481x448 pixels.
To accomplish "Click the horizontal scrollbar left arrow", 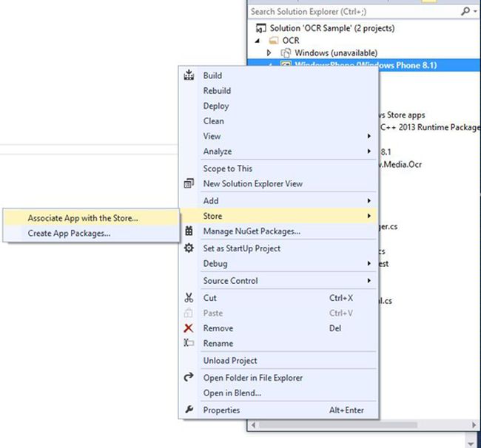I will [253, 425].
